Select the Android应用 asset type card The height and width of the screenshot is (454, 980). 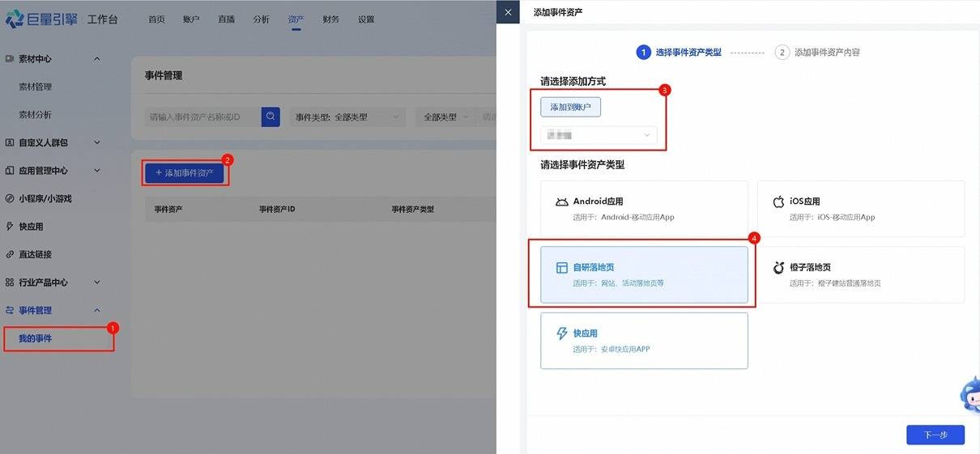pos(644,209)
